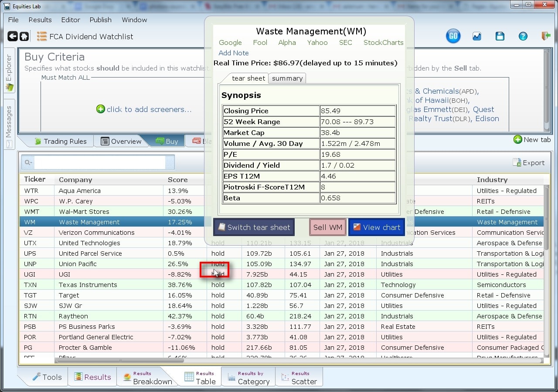
Task: Switch to Results Breakdown tab
Action: pos(148,378)
